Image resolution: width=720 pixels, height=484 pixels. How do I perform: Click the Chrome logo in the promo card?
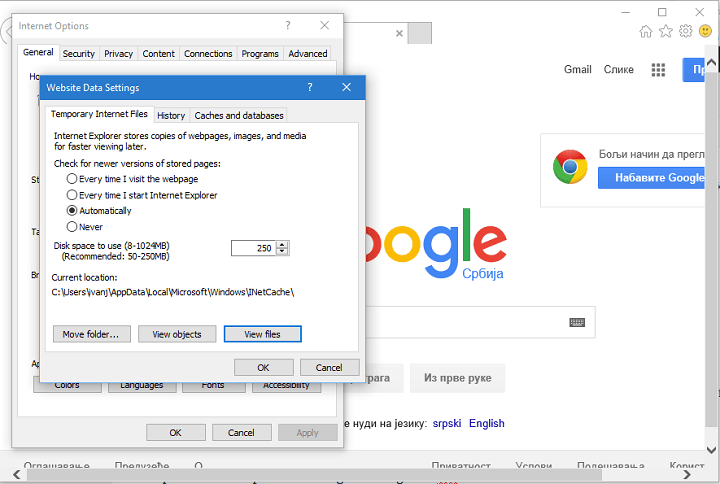(570, 166)
